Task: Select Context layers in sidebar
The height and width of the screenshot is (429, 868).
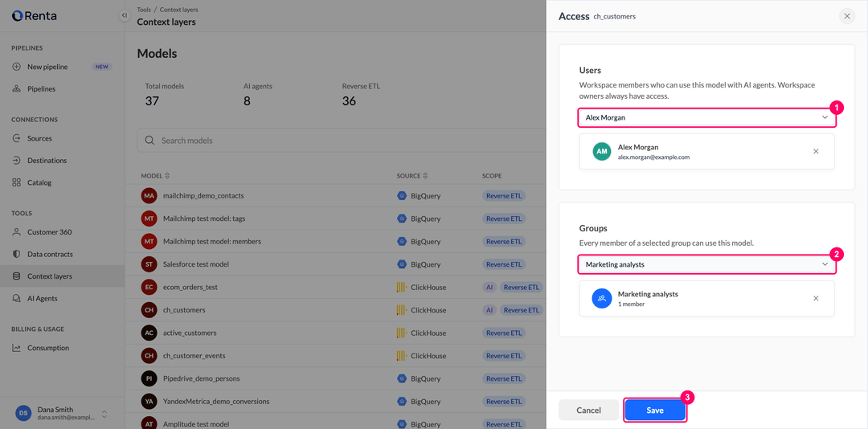Action: [63, 276]
